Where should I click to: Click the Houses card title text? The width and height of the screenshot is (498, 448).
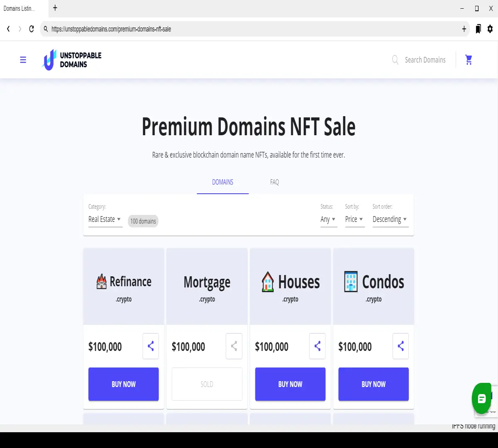[x=299, y=282]
